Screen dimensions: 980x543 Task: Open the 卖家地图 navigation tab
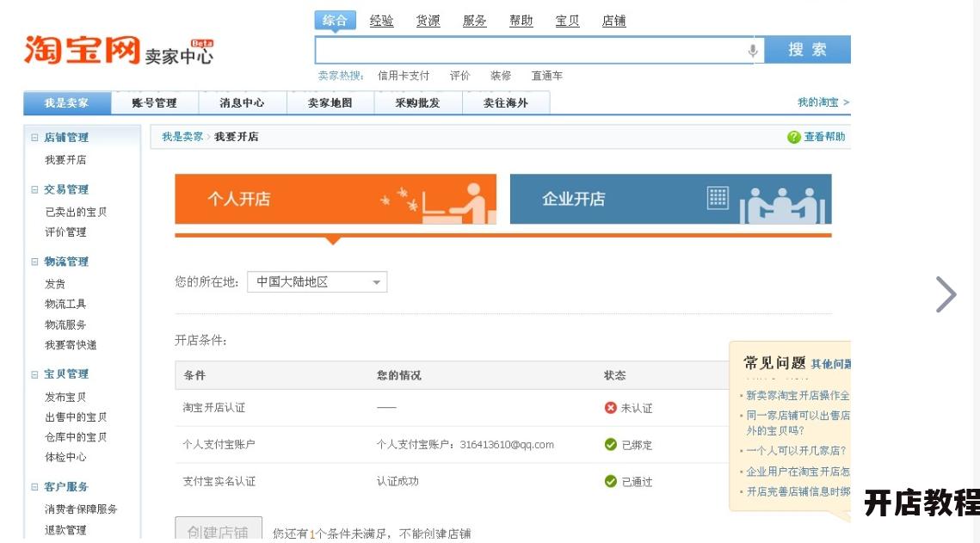[x=330, y=103]
